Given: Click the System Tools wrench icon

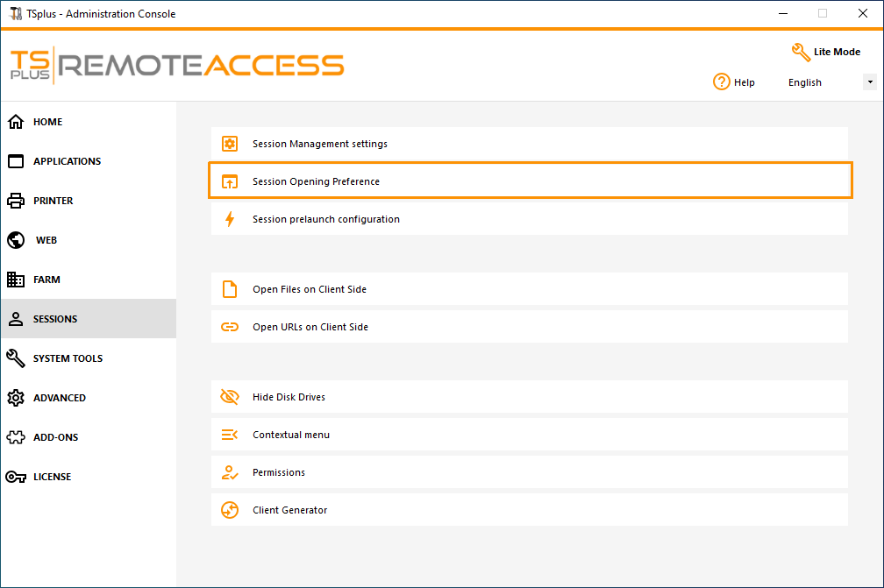Looking at the screenshot, I should point(16,358).
